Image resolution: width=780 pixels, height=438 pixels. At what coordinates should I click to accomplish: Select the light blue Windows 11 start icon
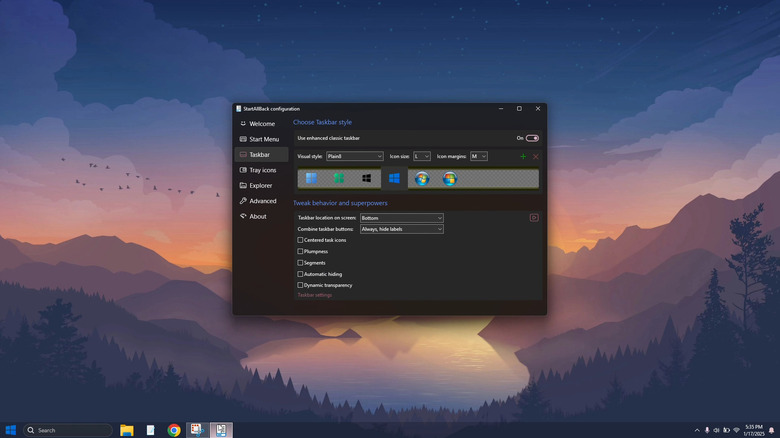point(312,179)
